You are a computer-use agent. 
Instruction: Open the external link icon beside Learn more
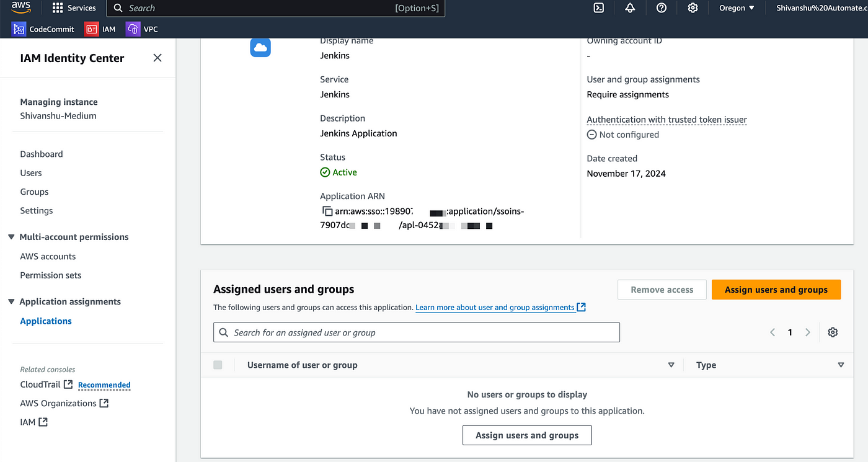(581, 307)
